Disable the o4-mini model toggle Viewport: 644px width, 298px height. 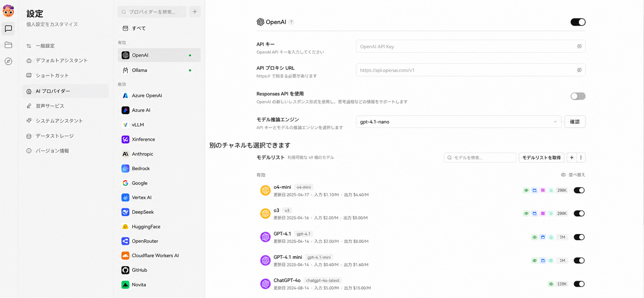pos(579,190)
